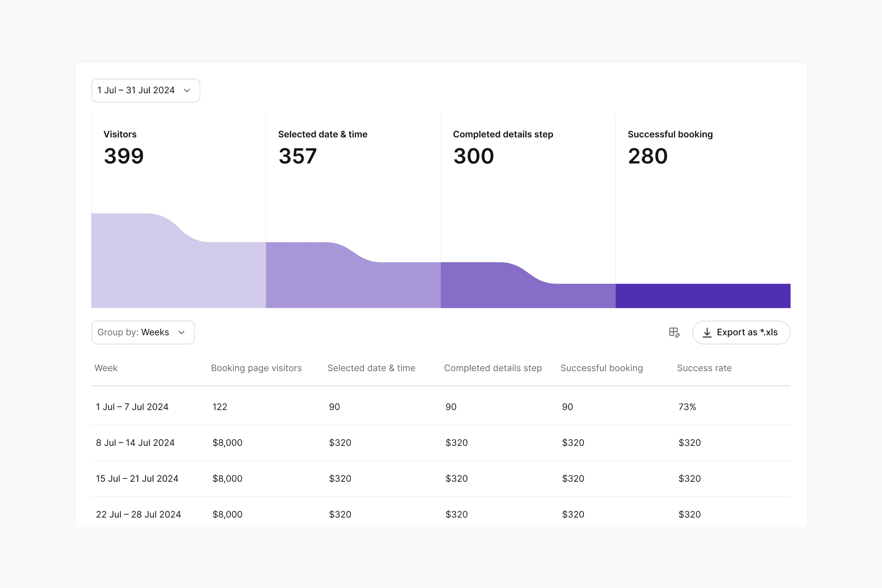Click the 73% success rate cell
Image resolution: width=882 pixels, height=588 pixels.
pos(687,407)
